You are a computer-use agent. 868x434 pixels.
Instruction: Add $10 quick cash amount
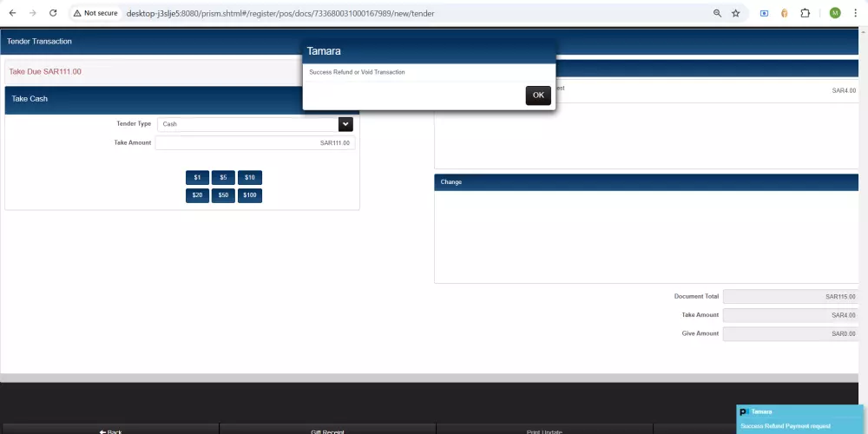click(x=250, y=178)
